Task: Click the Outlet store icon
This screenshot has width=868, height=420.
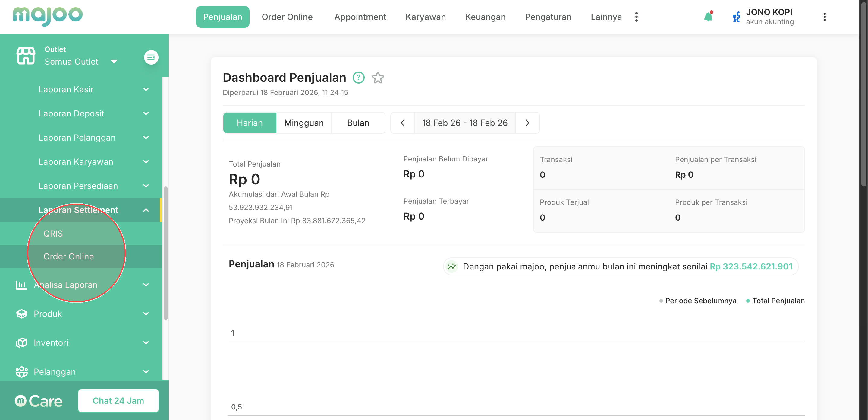Action: pos(26,56)
